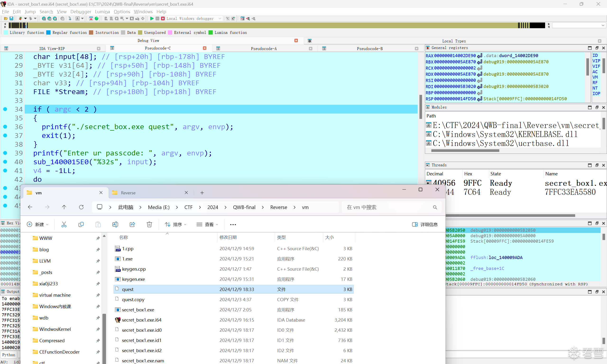This screenshot has height=364, width=607.
Task: Toggle breakpoint dot at printf line 36
Action: (5, 127)
